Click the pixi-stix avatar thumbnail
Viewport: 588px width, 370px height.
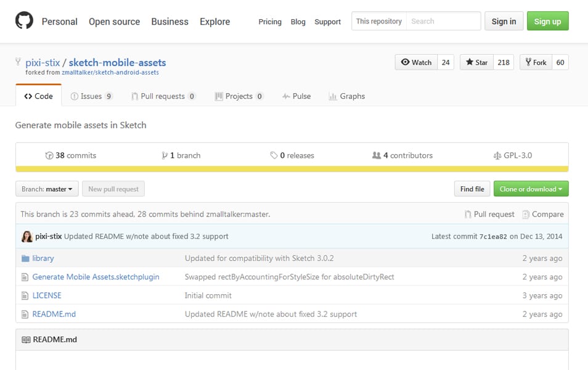click(27, 236)
